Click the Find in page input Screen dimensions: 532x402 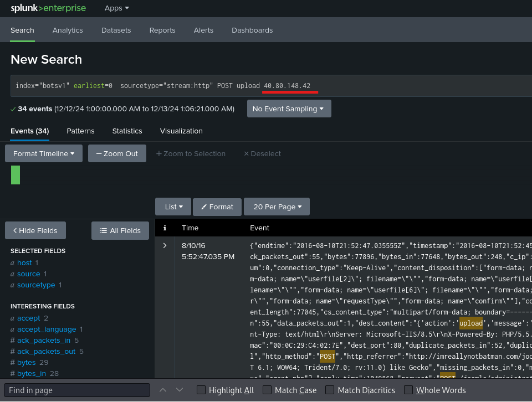(x=77, y=390)
